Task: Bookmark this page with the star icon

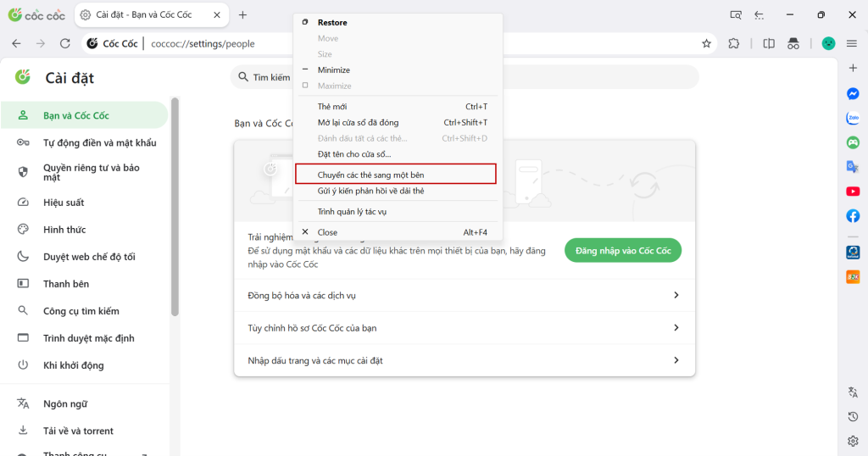Action: click(x=706, y=44)
